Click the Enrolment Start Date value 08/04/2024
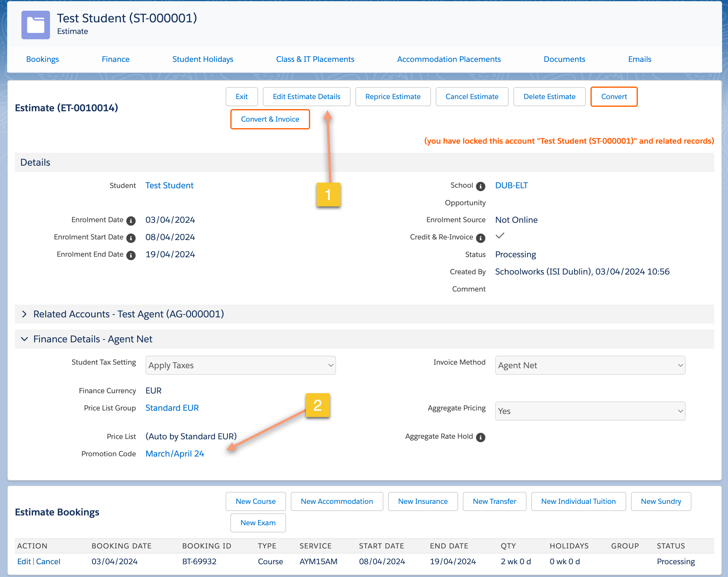Image resolution: width=728 pixels, height=577 pixels. point(170,237)
